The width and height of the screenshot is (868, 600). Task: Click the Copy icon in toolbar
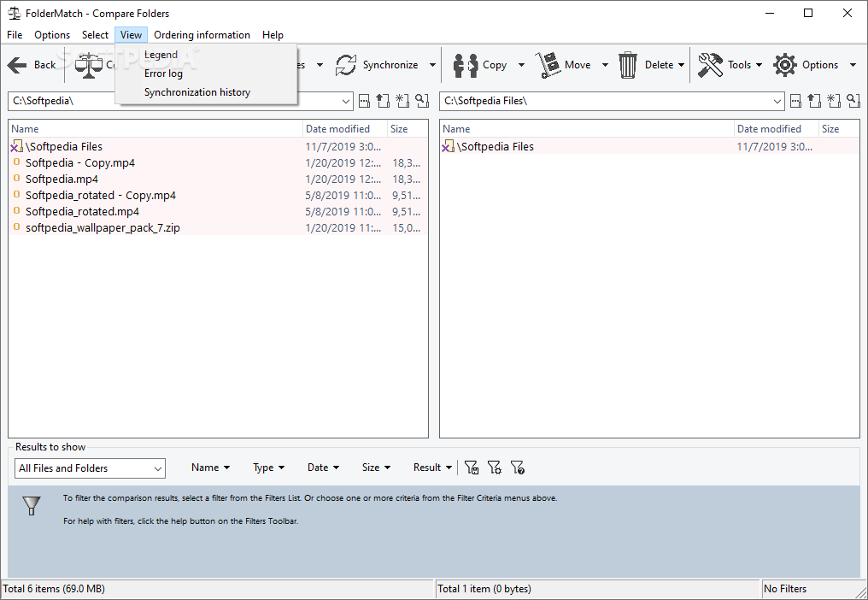coord(465,65)
